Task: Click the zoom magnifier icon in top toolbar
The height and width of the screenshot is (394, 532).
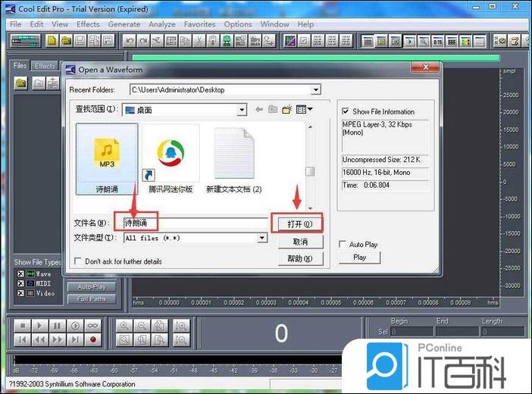Action: (424, 42)
